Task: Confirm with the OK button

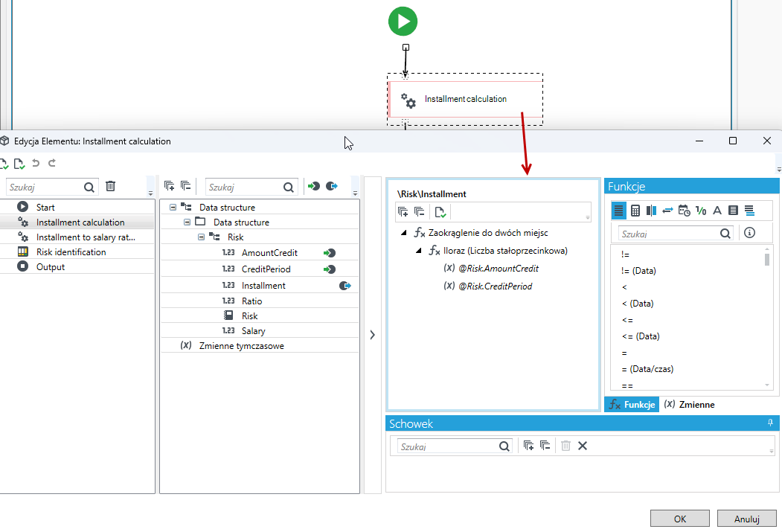Action: point(680,519)
